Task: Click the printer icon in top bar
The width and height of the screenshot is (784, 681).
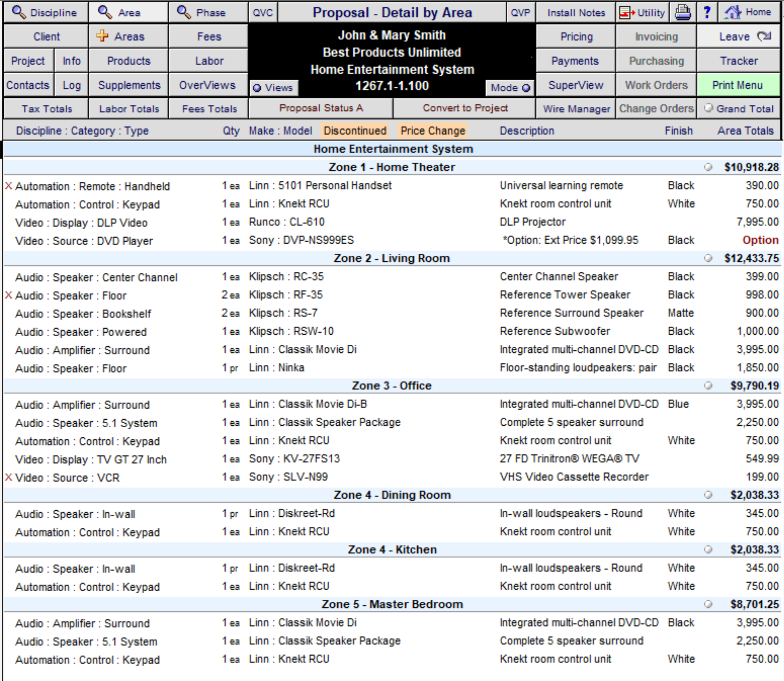Action: pos(682,13)
